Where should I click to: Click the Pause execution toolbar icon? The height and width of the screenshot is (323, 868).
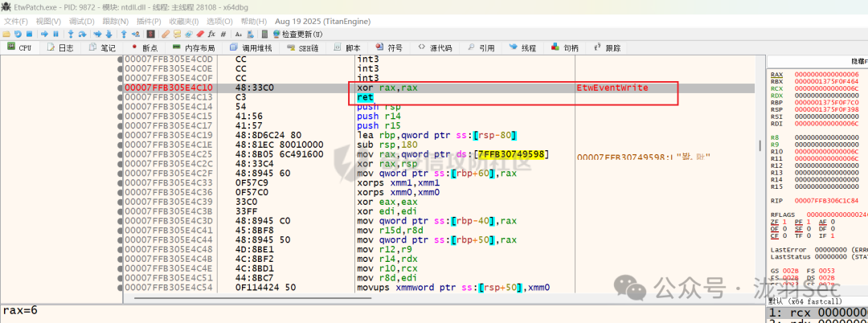coord(56,35)
